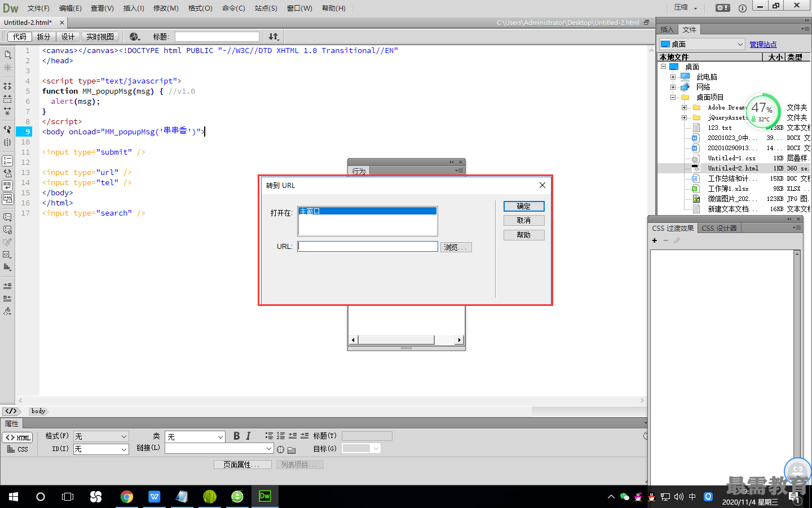Click Move or Convert CSS icon

7,267
